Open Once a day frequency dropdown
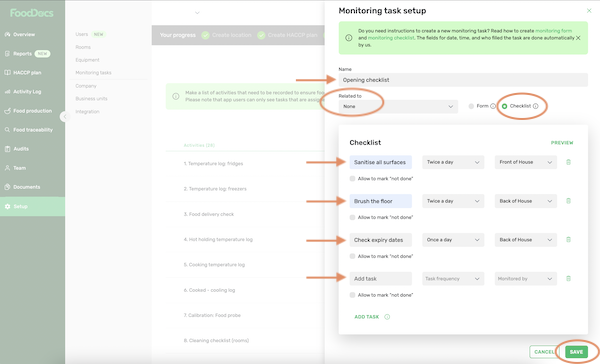600x364 pixels. [453, 240]
